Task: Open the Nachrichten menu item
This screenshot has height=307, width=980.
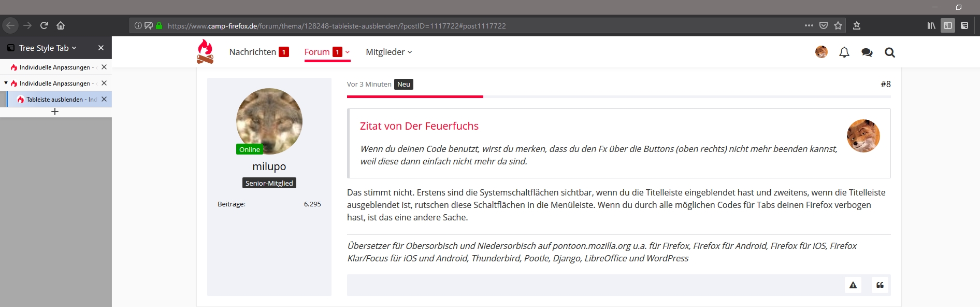Action: tap(253, 52)
